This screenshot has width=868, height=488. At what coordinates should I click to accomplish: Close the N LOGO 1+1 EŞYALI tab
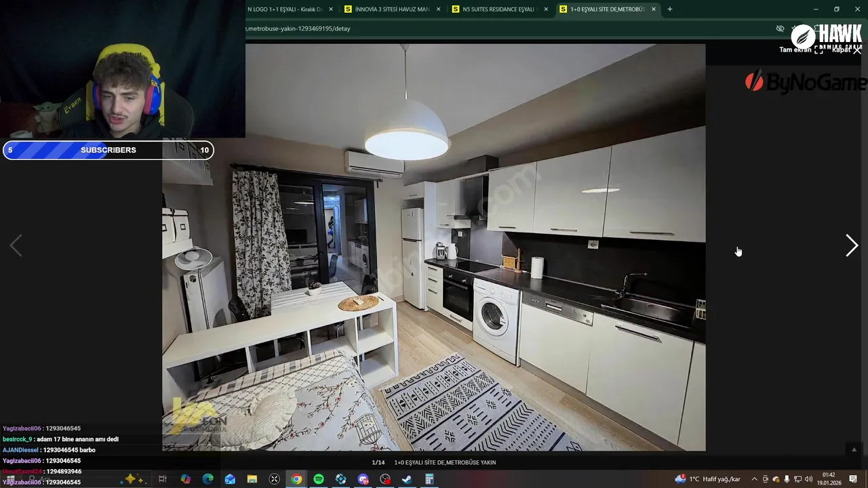(331, 9)
